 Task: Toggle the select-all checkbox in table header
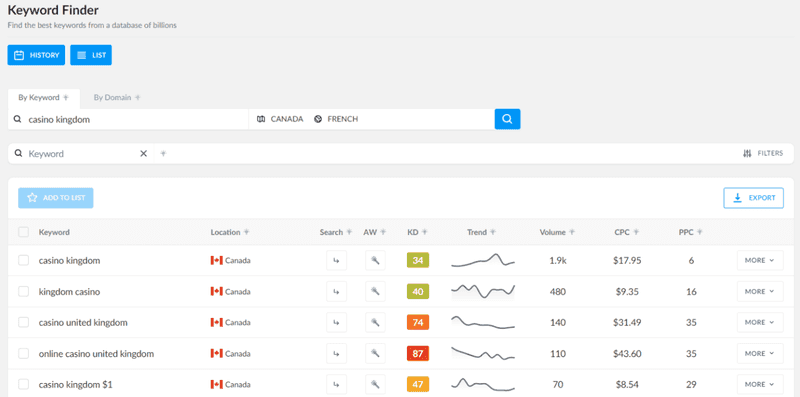(x=23, y=232)
